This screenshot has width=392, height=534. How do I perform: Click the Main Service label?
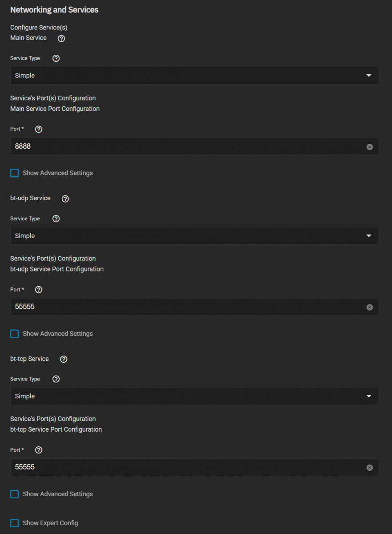click(28, 38)
